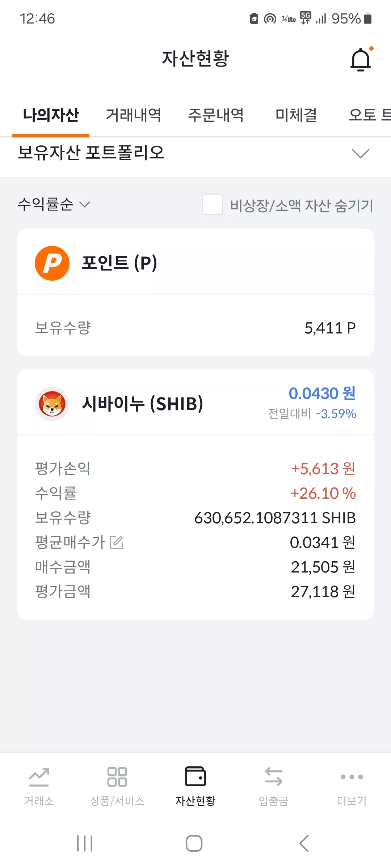391x868 pixels.
Task: Open 더보기 three-dots icon
Action: coord(352,777)
